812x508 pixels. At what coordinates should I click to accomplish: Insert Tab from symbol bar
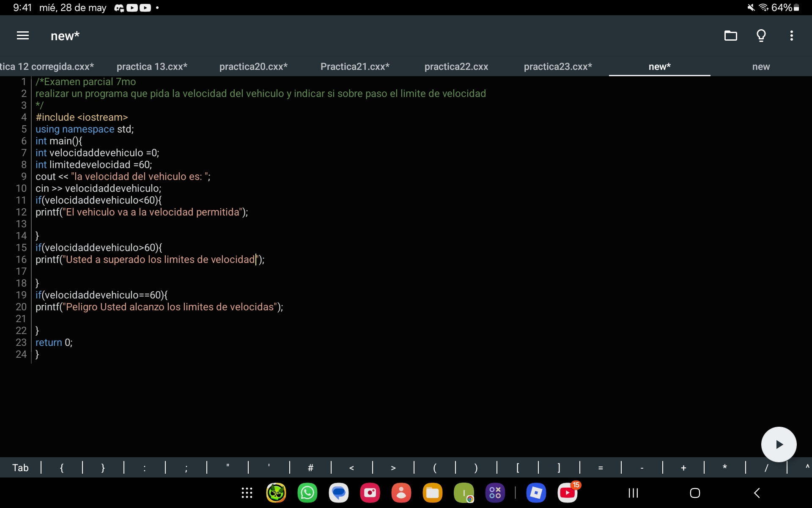click(x=20, y=468)
